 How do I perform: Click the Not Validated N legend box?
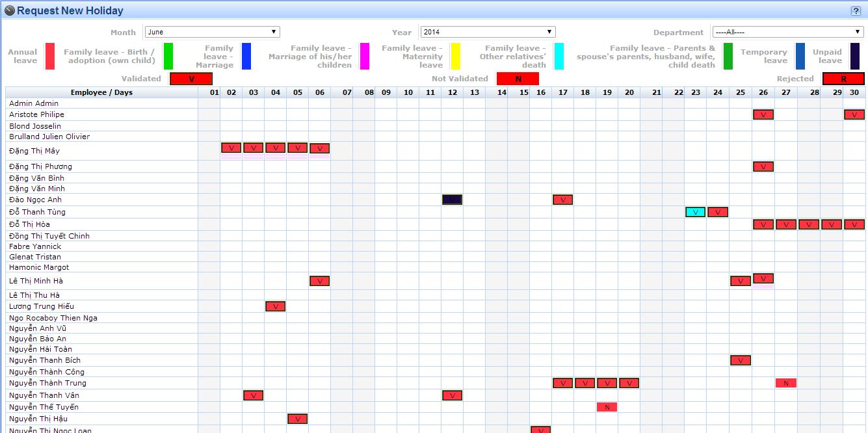click(x=518, y=79)
